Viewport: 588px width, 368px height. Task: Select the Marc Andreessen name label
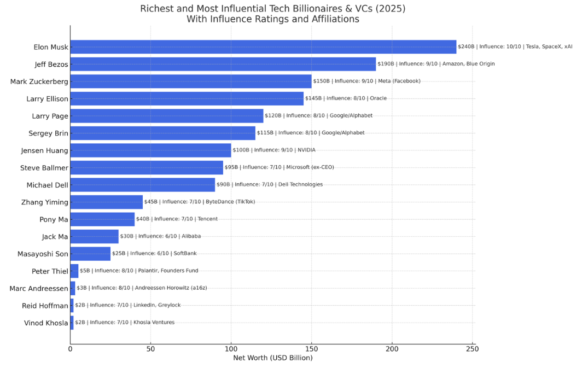click(39, 289)
